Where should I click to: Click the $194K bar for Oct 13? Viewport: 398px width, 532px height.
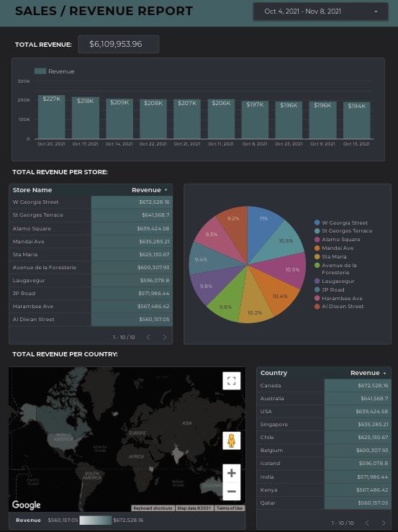(356, 120)
